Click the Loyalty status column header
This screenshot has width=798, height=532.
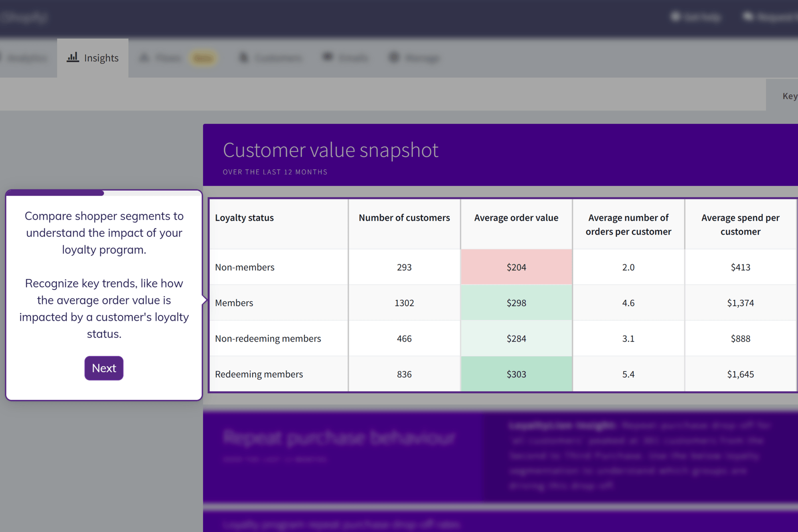[x=279, y=224]
